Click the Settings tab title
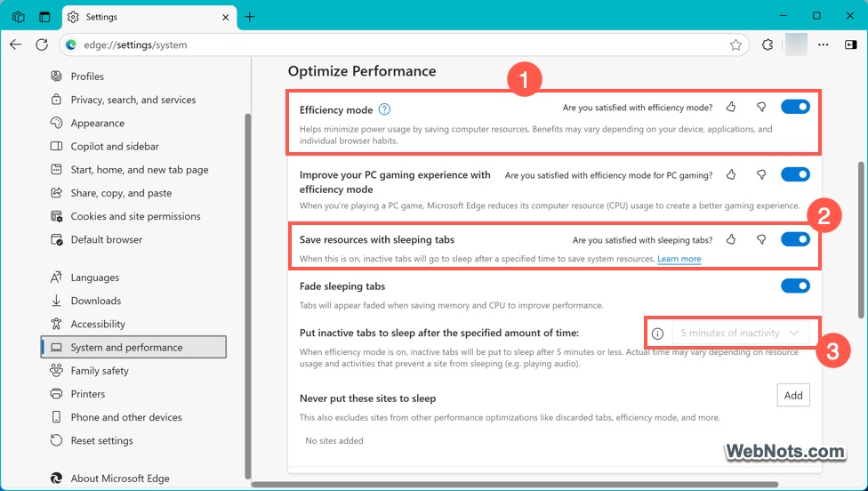This screenshot has height=491, width=868. (101, 17)
